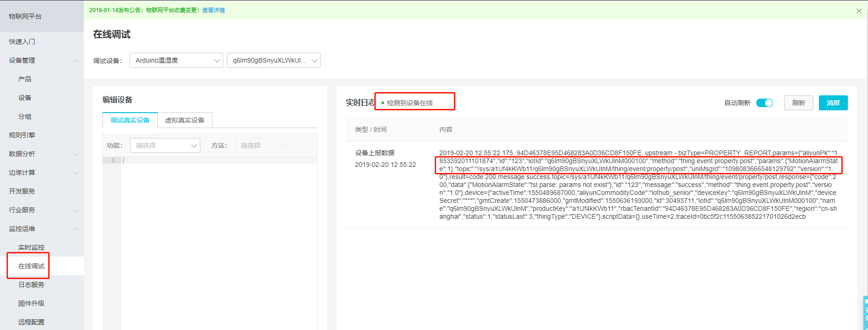Click the 内容 column header
This screenshot has height=330, width=868.
pyautogui.click(x=446, y=129)
